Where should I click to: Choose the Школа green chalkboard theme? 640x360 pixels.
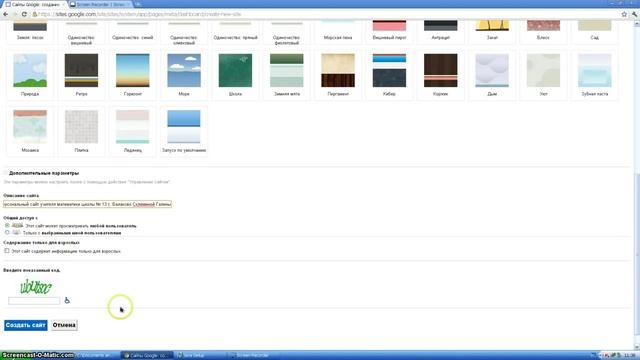click(235, 70)
